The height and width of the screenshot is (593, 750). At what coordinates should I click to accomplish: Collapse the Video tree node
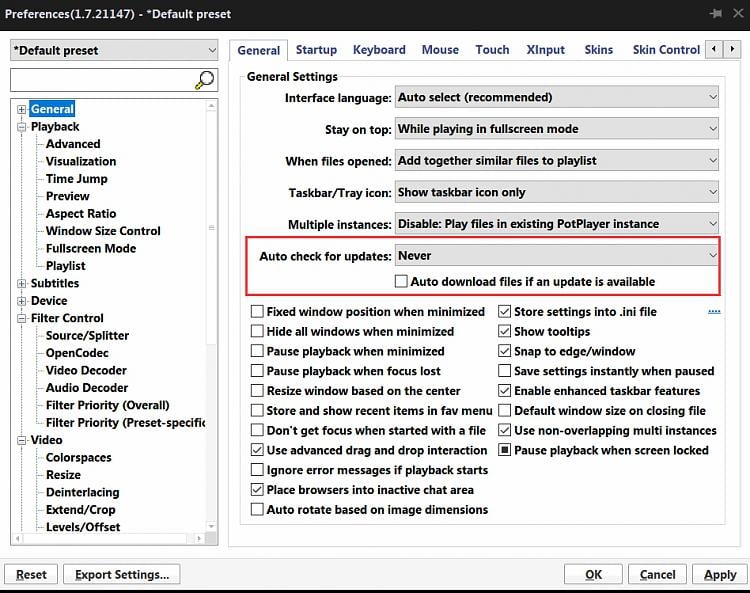(x=22, y=440)
